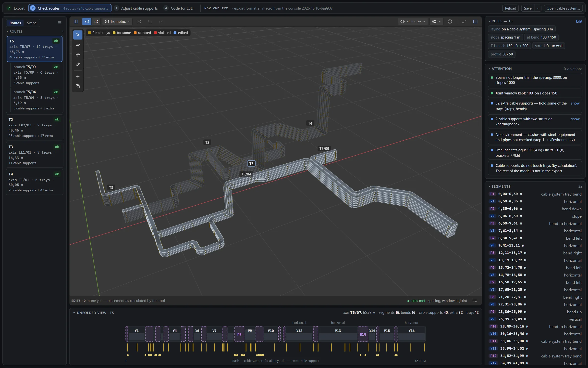Click the eye icon beside all routes
This screenshot has height=368, width=588.
point(403,22)
